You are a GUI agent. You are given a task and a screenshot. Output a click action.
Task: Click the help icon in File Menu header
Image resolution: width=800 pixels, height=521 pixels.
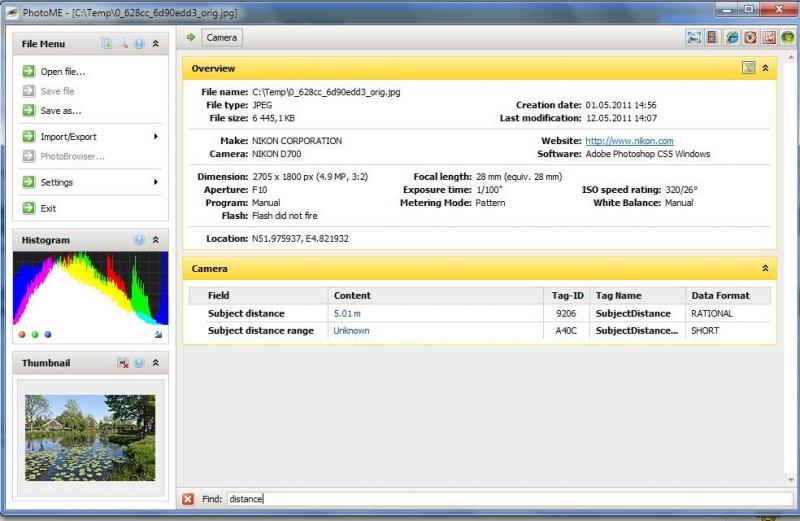(x=139, y=44)
